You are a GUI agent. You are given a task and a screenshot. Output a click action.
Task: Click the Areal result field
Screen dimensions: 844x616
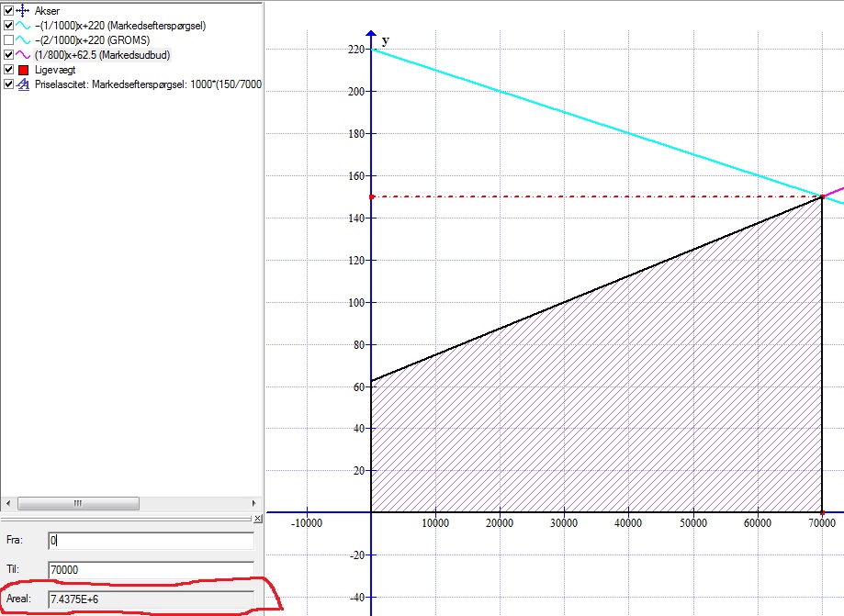coord(151,599)
